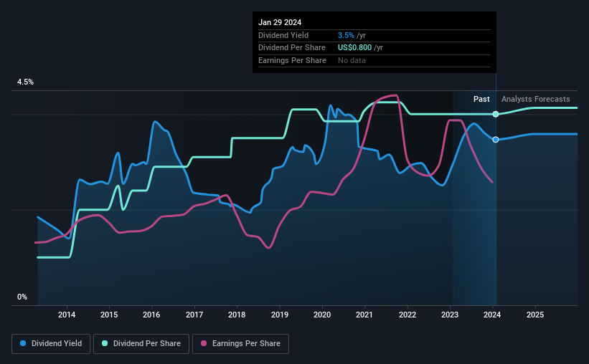
Task: Click the Analysts Forecasts label
Action: click(x=535, y=99)
